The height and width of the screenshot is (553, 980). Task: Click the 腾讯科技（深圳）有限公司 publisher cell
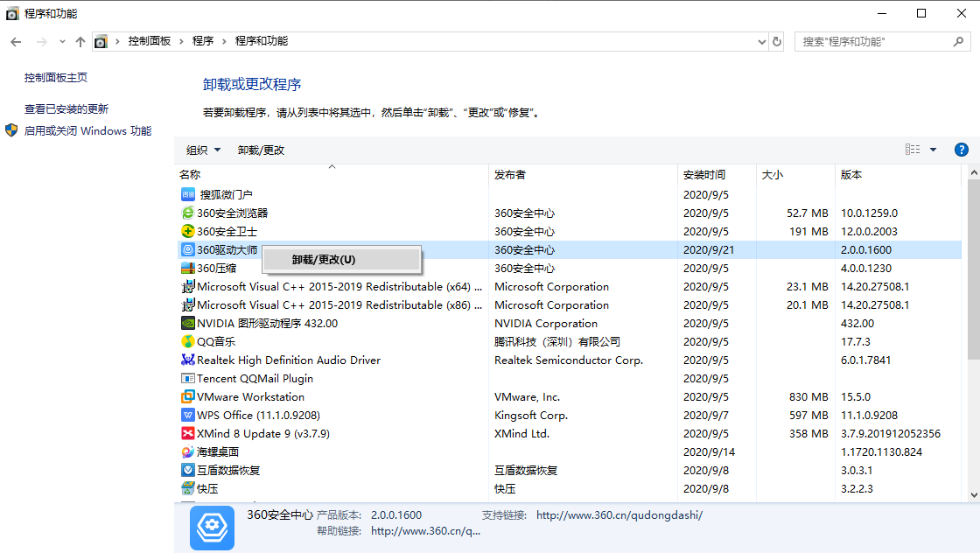[x=556, y=342]
